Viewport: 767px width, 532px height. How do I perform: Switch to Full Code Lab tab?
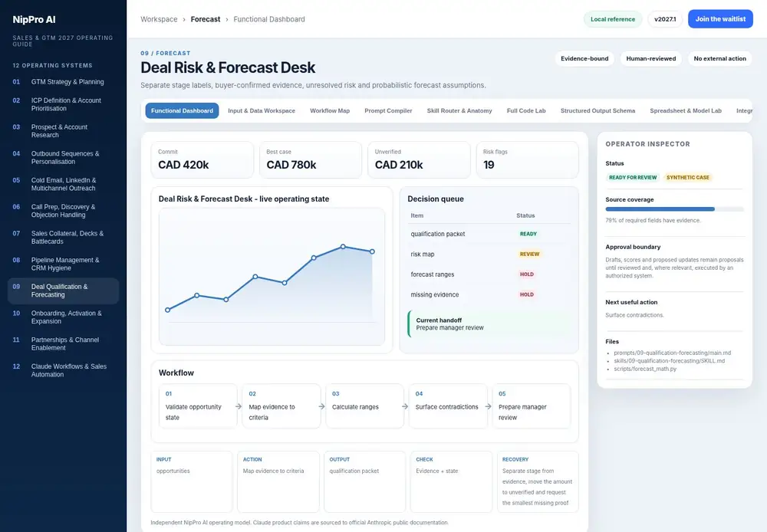tap(526, 110)
